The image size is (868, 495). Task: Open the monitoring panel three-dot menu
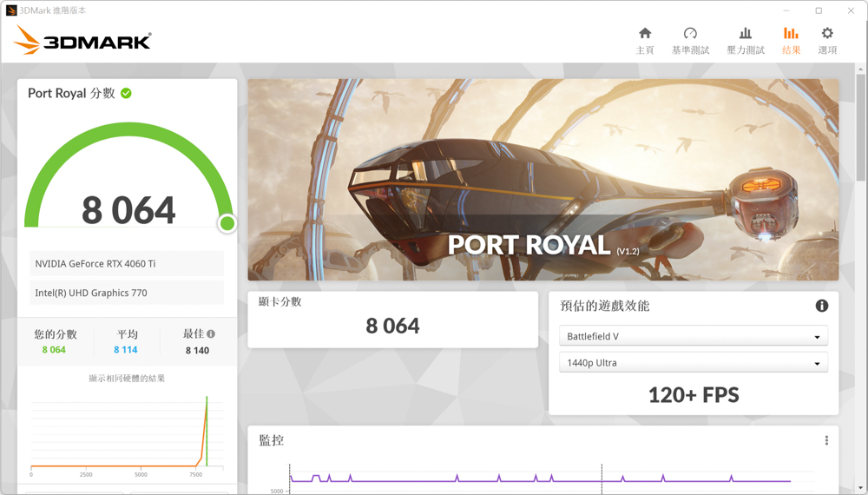coord(826,440)
